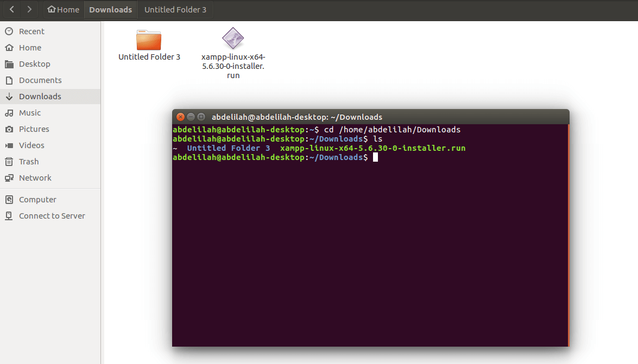Open Recent in the sidebar
Screen dimensions: 638x364
click(50, 31)
